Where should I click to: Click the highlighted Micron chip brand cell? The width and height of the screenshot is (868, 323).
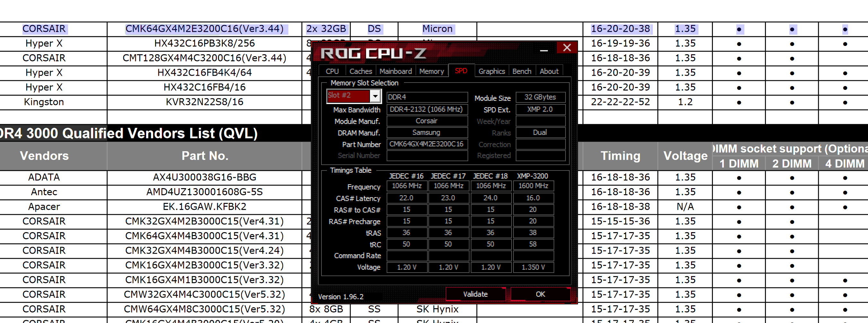[437, 29]
